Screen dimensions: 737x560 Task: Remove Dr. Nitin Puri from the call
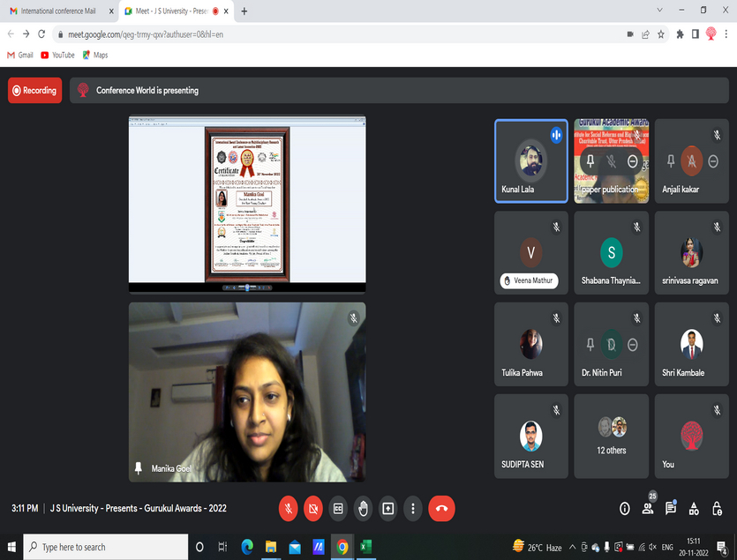point(633,345)
